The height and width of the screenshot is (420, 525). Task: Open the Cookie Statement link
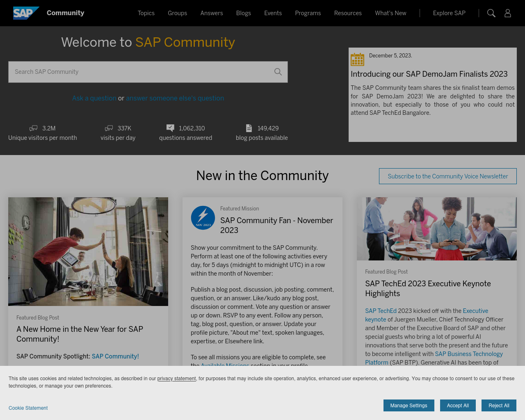click(x=28, y=408)
